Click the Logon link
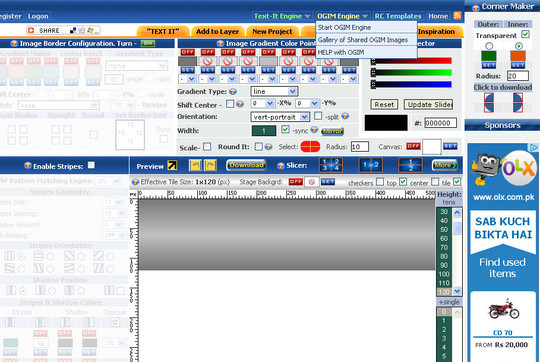 pos(38,16)
